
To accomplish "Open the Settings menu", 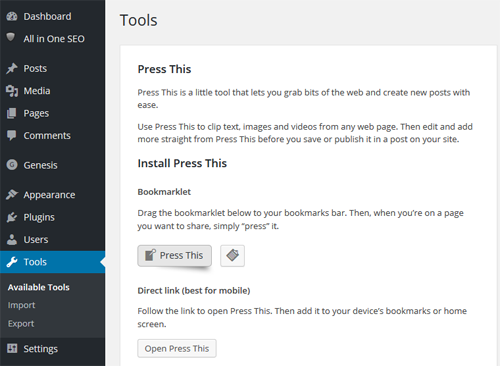I will [x=41, y=349].
